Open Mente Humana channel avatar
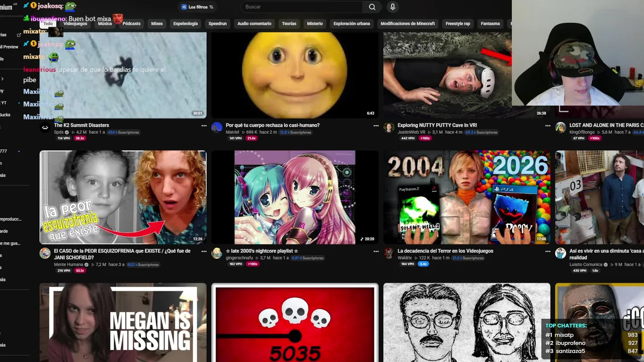This screenshot has height=362, width=644. pos(45,253)
